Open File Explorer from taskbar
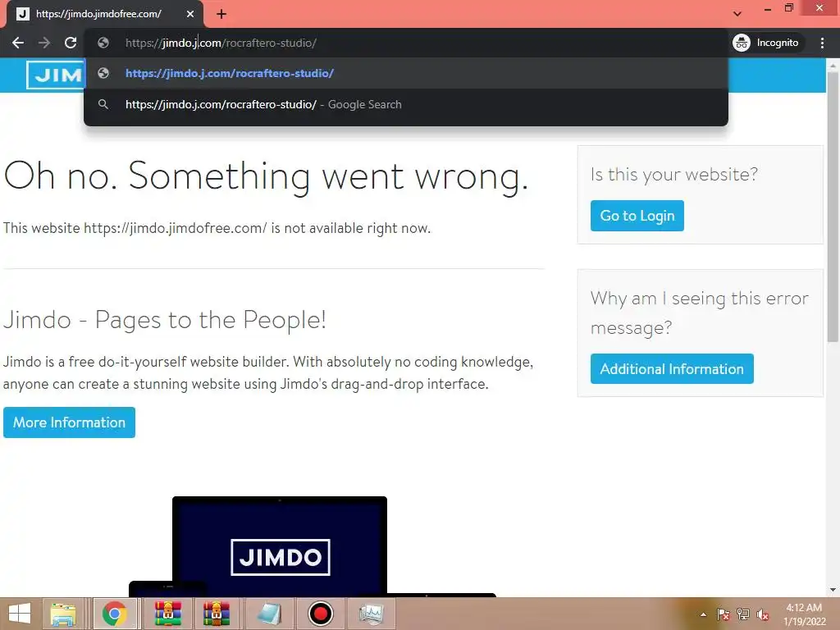Viewport: 840px width, 630px height. [63, 614]
